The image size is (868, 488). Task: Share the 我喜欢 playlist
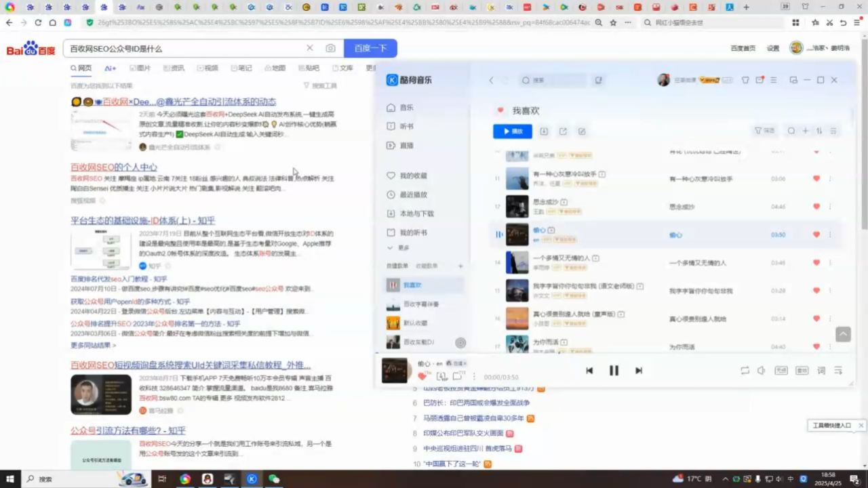pos(563,131)
